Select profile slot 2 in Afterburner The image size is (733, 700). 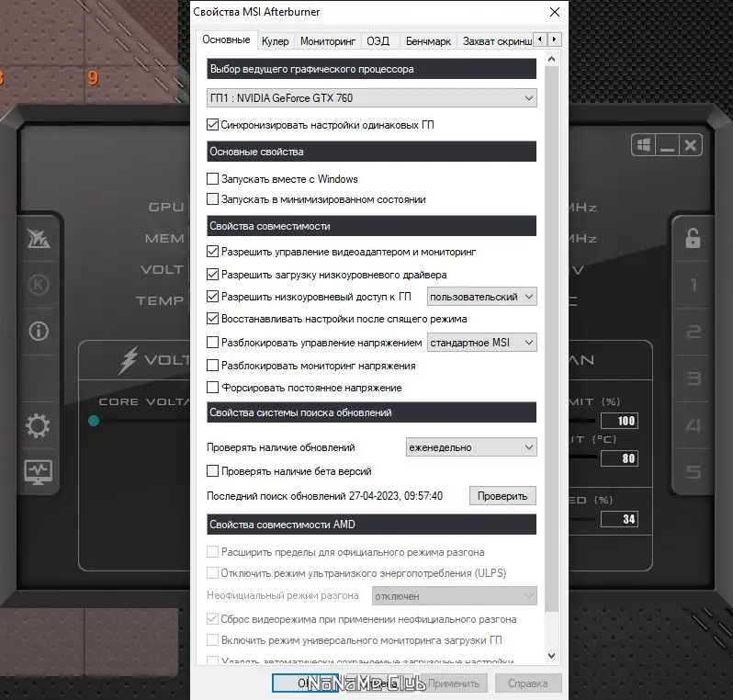click(694, 332)
